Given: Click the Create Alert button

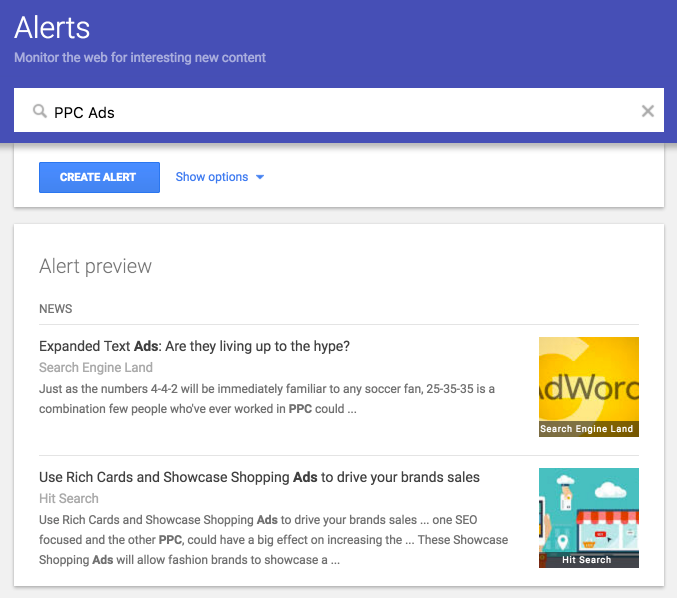Looking at the screenshot, I should click(x=99, y=177).
